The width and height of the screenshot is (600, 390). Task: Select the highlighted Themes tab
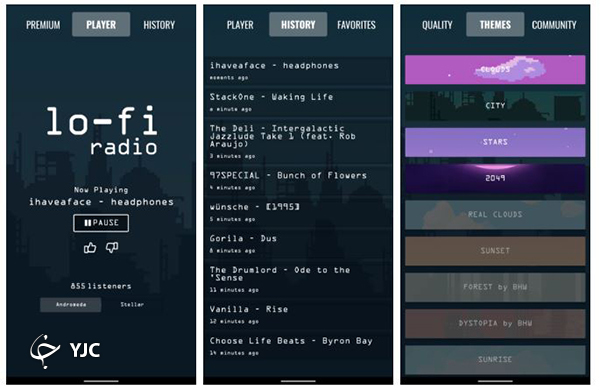click(x=495, y=24)
